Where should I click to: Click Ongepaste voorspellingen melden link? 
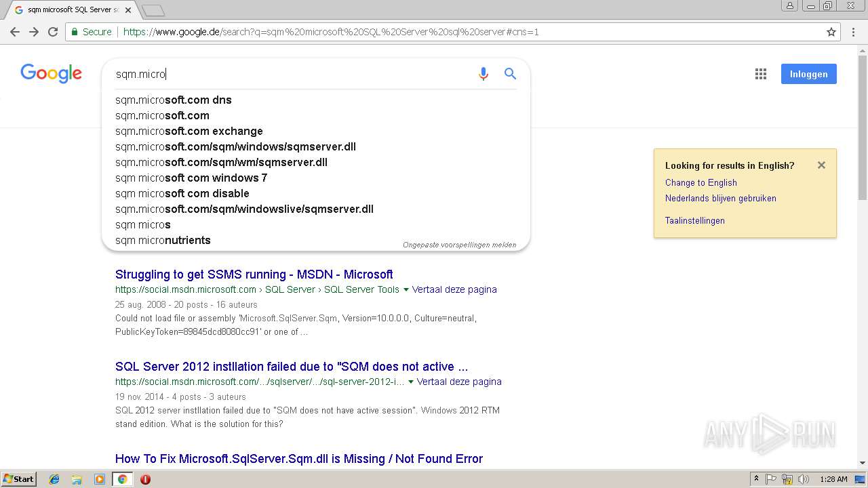[459, 245]
